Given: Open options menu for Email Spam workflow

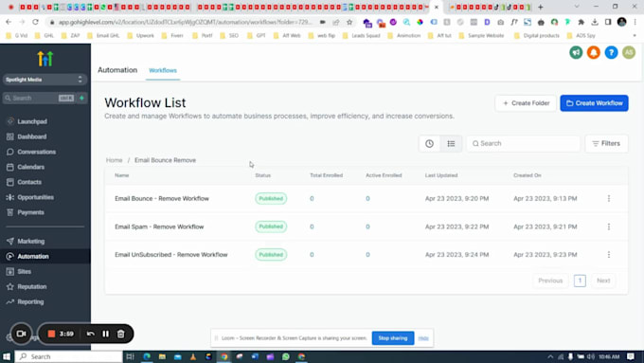Looking at the screenshot, I should click(x=609, y=227).
